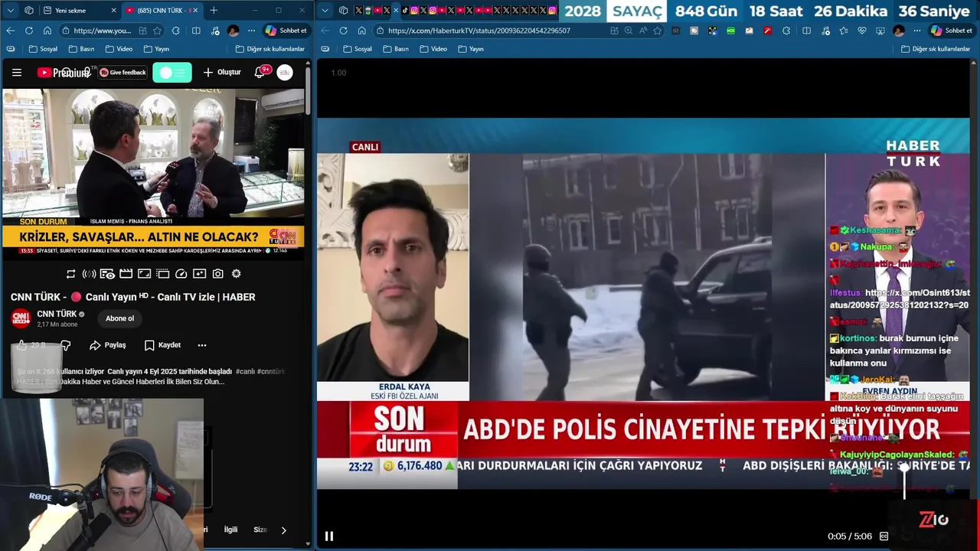The width and height of the screenshot is (980, 551).
Task: Click the clapperboard cinema mode icon
Action: point(126,274)
